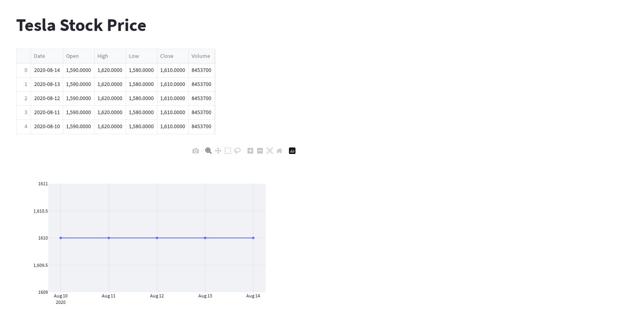This screenshot has height=336, width=644.
Task: Click the Aug 14 x-axis label
Action: coord(253,296)
